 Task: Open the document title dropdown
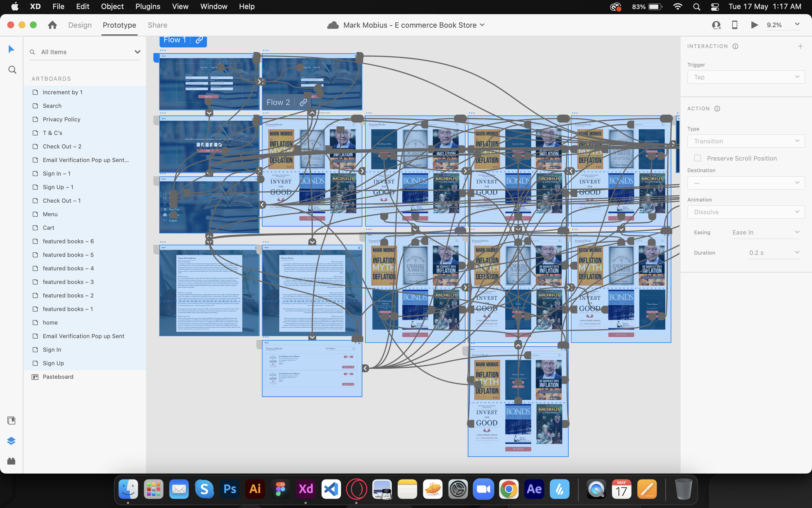[482, 25]
